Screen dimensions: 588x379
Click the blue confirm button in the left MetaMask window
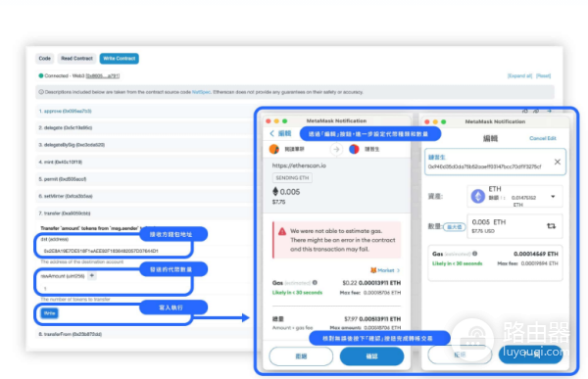[x=371, y=356]
